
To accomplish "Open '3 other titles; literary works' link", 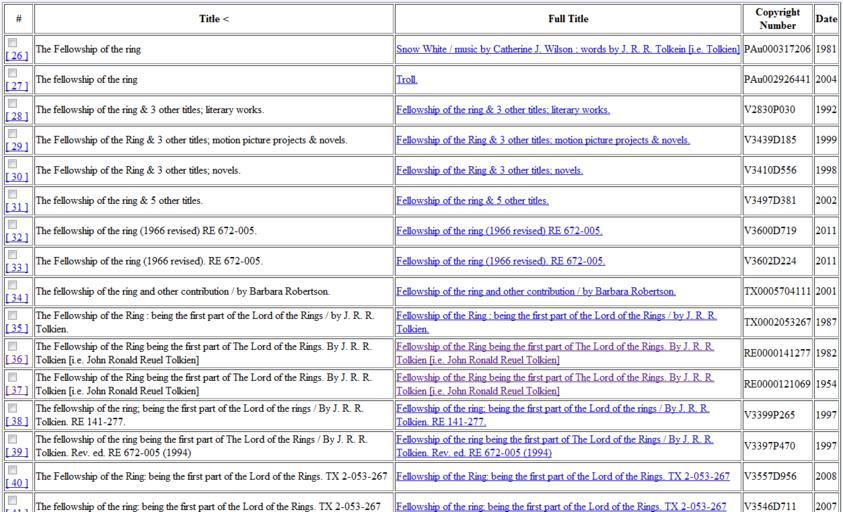I will (502, 110).
